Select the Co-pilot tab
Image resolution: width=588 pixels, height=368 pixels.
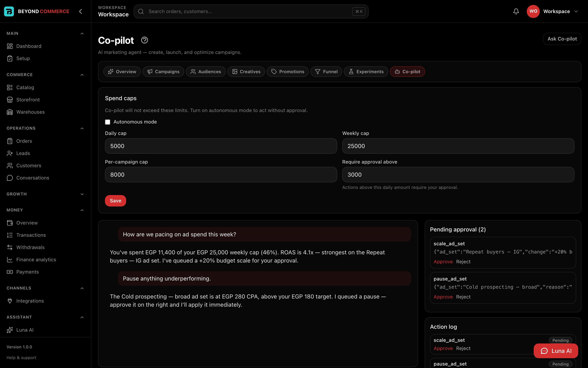pos(408,72)
